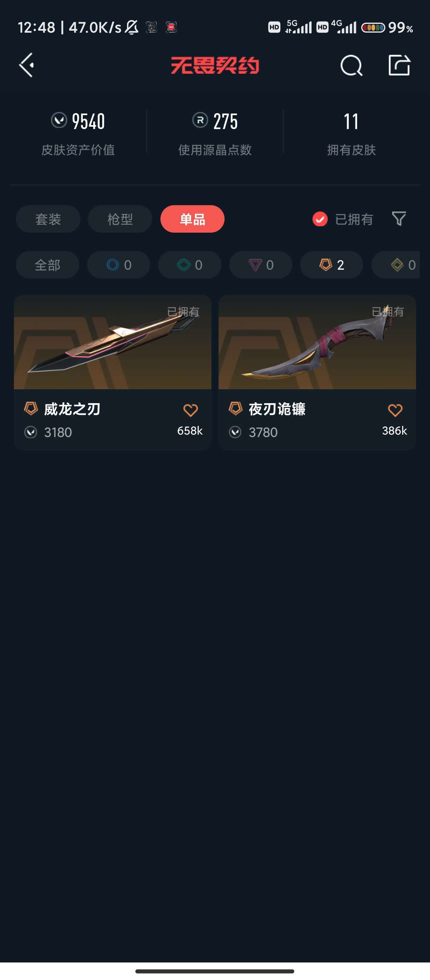The height and width of the screenshot is (980, 430).
Task: Select the orange tier filter showing 2
Action: tap(332, 265)
